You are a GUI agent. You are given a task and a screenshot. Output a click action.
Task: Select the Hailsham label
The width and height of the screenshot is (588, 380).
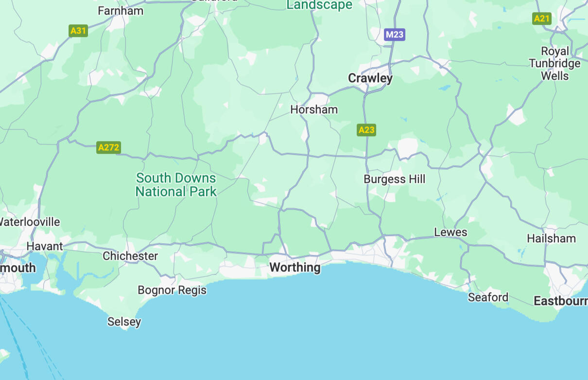(x=551, y=238)
